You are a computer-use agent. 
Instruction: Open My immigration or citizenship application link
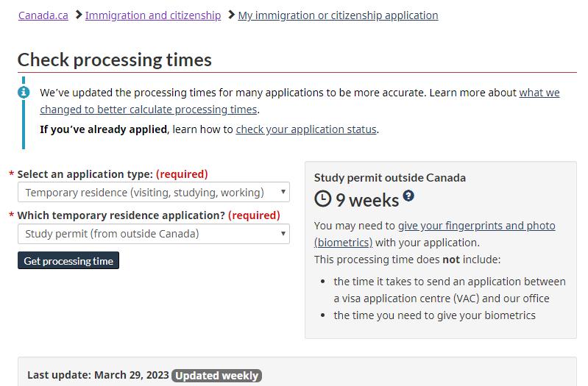[338, 15]
